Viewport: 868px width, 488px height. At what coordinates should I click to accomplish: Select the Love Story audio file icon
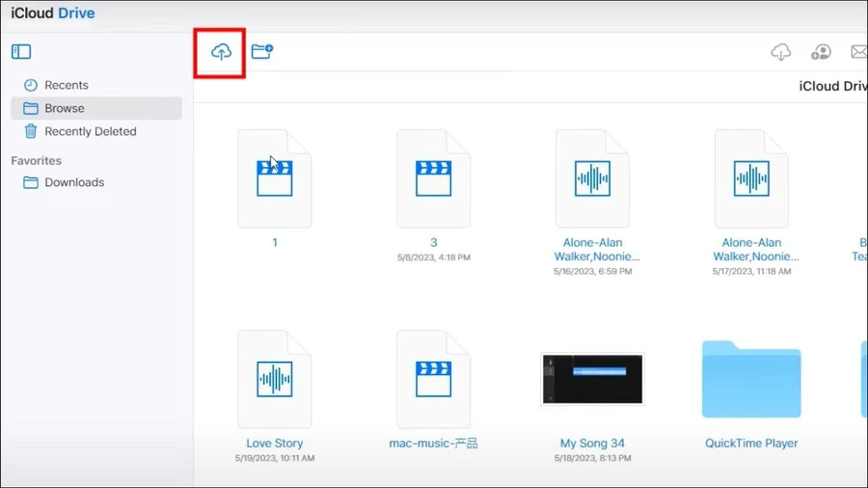coord(275,379)
